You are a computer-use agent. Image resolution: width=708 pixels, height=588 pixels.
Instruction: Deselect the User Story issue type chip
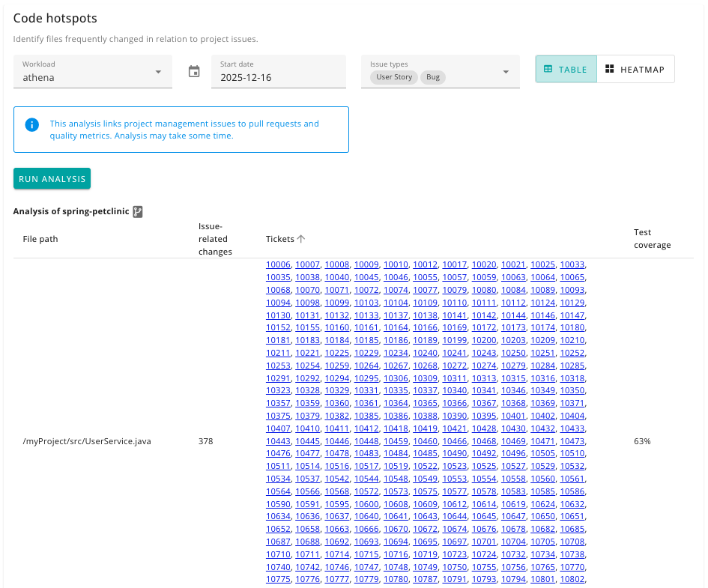pyautogui.click(x=396, y=76)
